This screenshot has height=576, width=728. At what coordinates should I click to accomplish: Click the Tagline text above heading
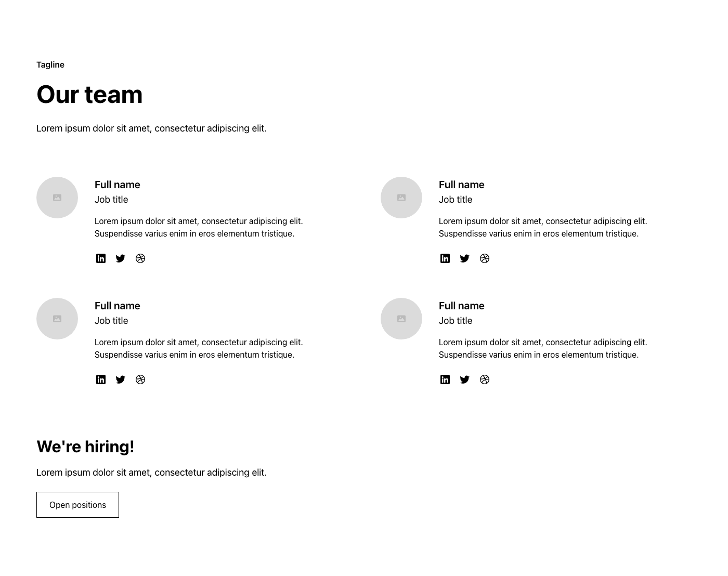click(x=50, y=65)
